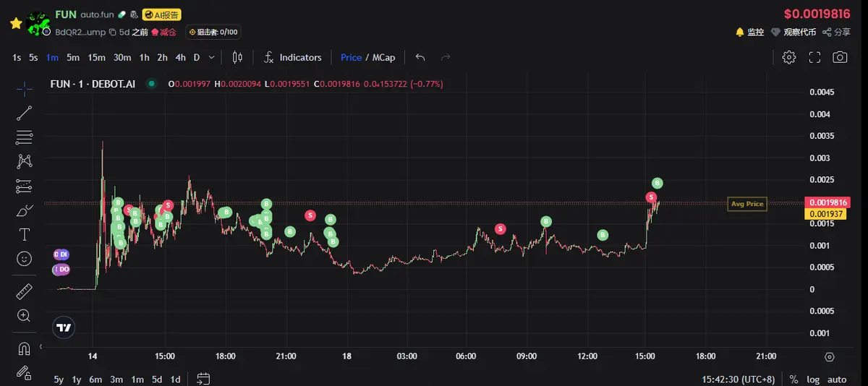Copy the BdQR2...ump contract address
The width and height of the screenshot is (868, 386).
pyautogui.click(x=114, y=32)
